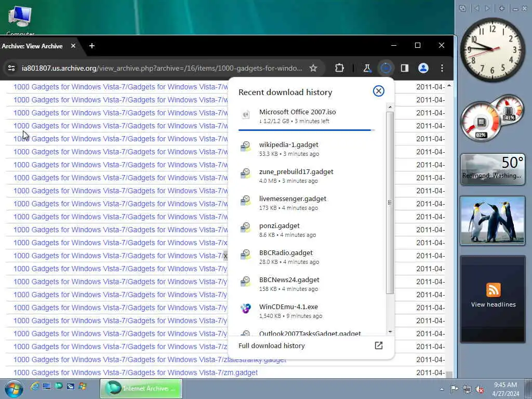Click the Microsoft Office 2007.iso file icon

tap(246, 115)
